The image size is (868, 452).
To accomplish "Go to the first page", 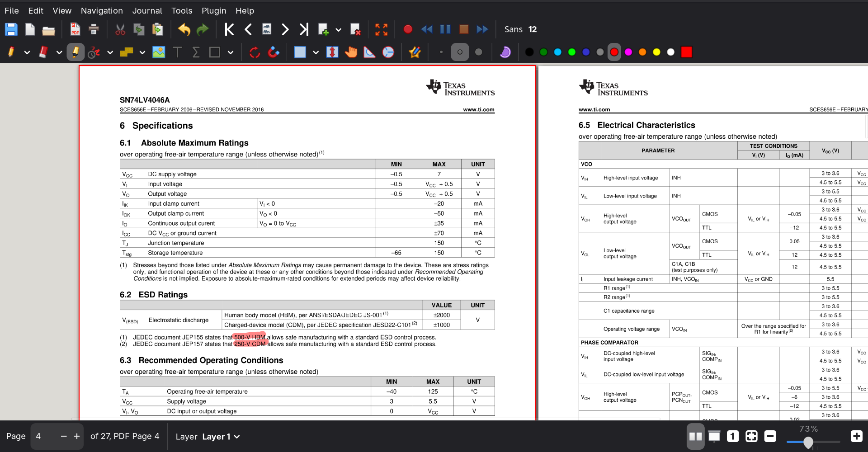I will [x=229, y=29].
